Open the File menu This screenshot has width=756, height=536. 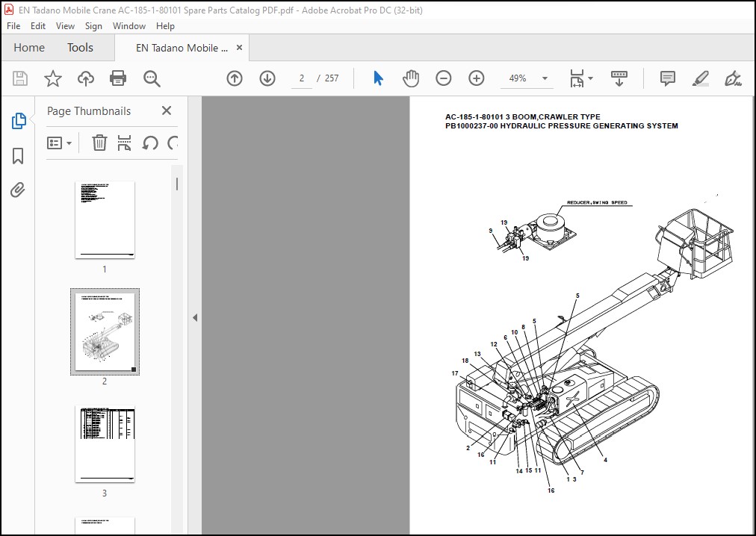[13, 26]
